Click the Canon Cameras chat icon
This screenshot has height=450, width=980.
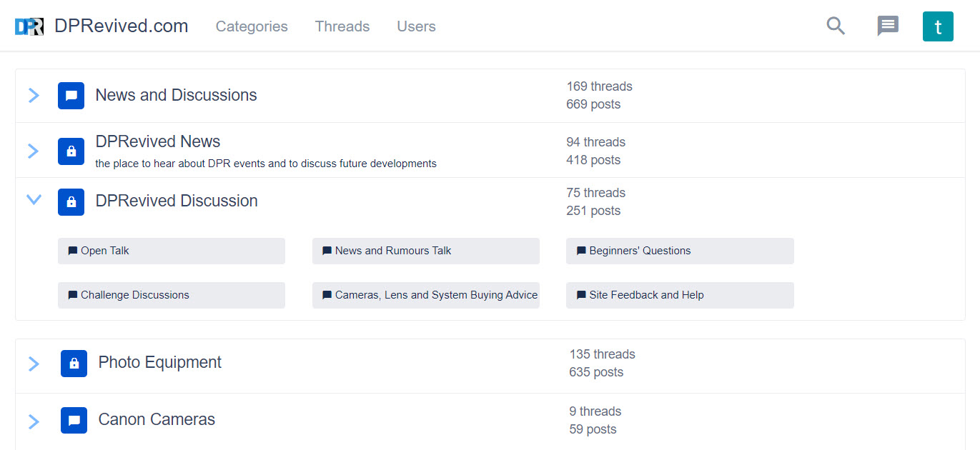tap(74, 421)
